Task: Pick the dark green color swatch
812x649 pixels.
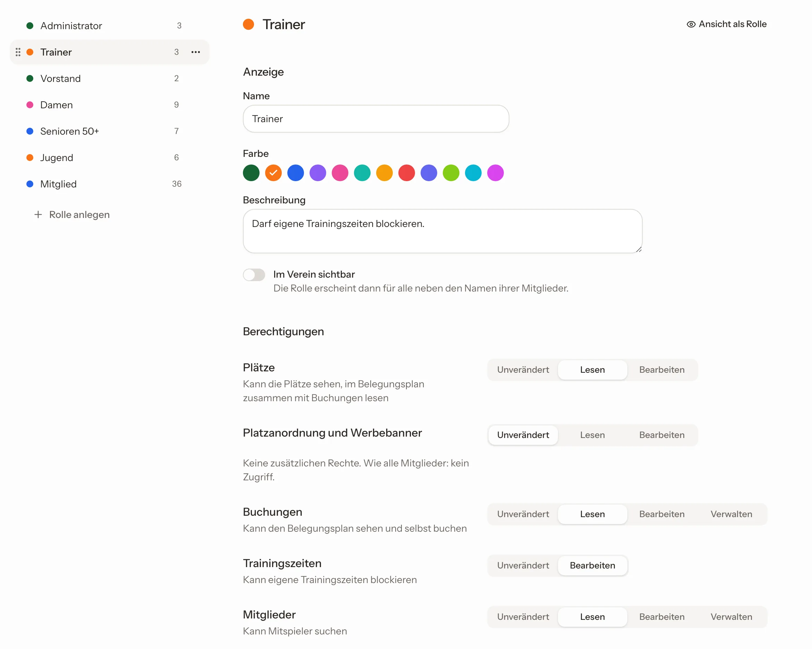Action: pyautogui.click(x=251, y=173)
